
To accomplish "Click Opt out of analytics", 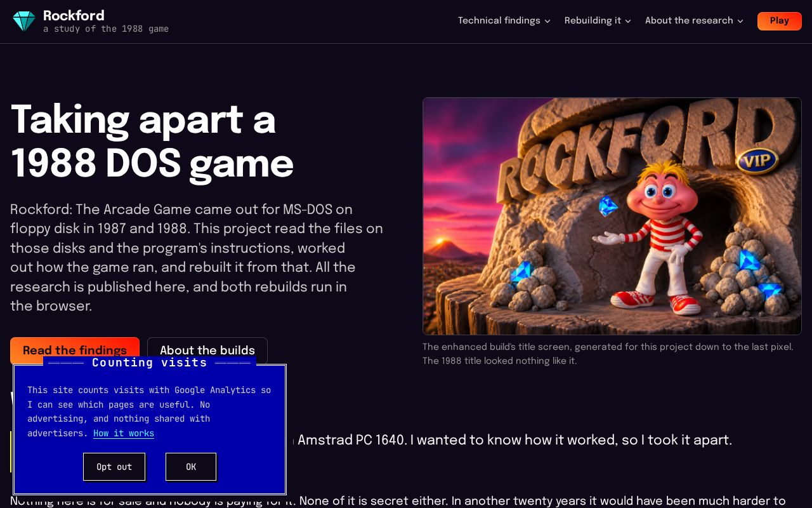I will tap(114, 467).
